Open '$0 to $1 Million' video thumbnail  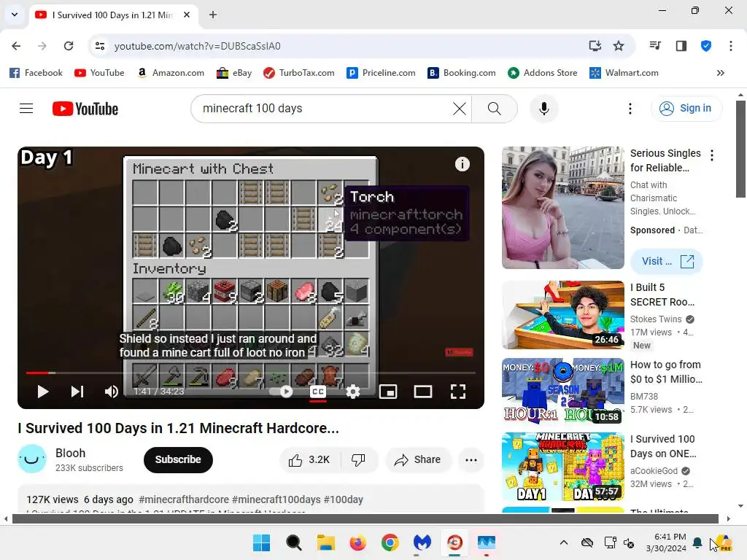(563, 392)
